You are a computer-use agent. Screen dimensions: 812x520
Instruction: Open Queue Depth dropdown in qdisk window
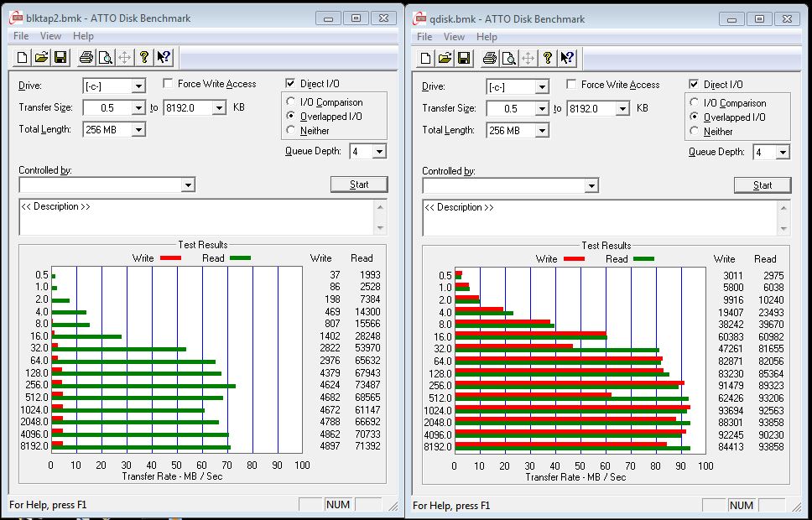783,153
